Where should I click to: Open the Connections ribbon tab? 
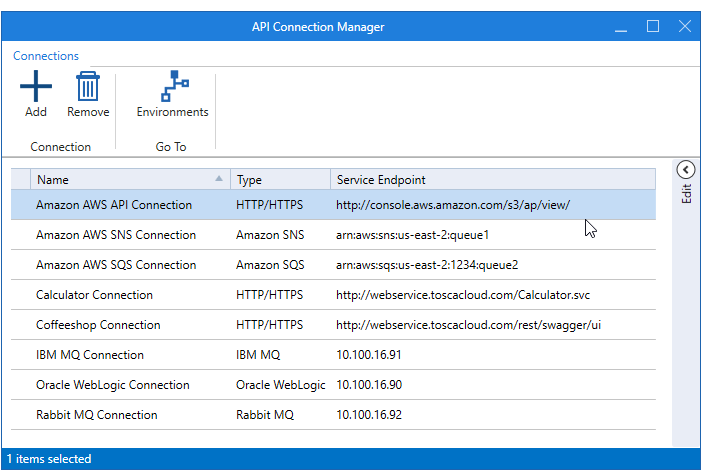pos(46,56)
